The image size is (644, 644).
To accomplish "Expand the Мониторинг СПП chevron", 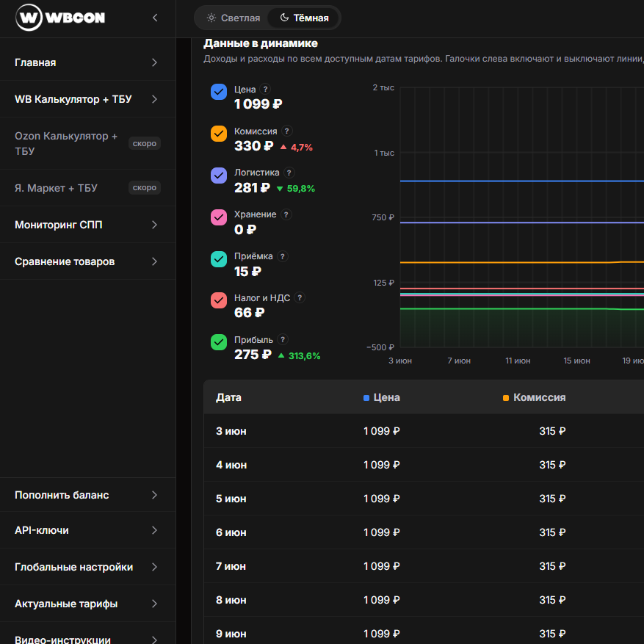I will (x=154, y=225).
